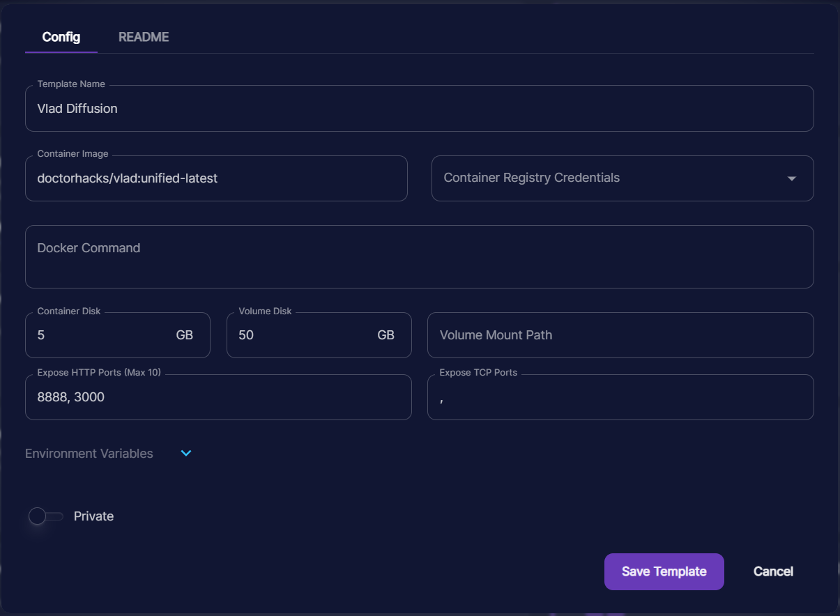Click the Template Name field with Vlad Diffusion
This screenshot has height=616, width=840.
click(x=418, y=109)
